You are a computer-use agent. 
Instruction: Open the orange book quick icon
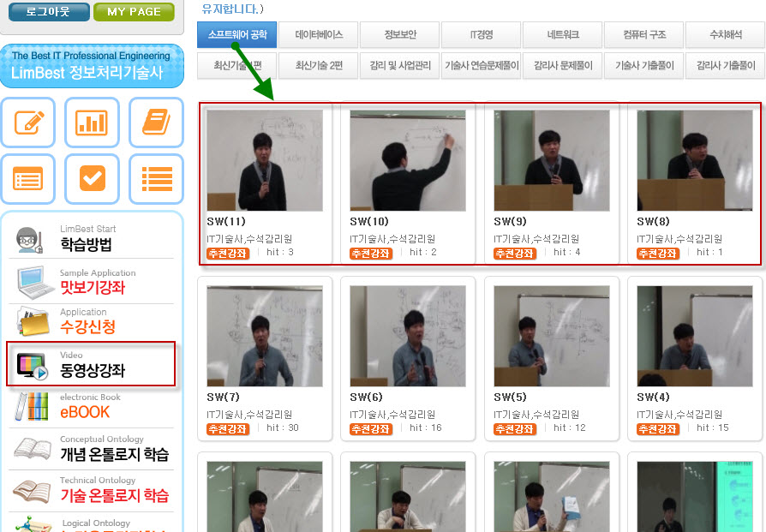pyautogui.click(x=156, y=123)
